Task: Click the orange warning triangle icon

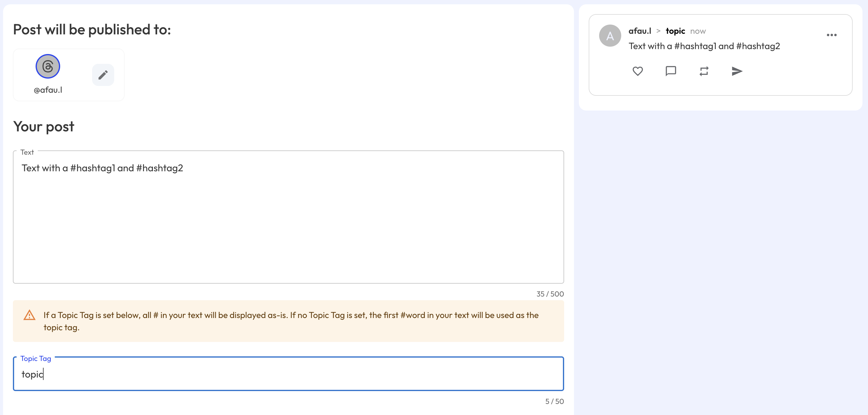Action: coord(30,315)
